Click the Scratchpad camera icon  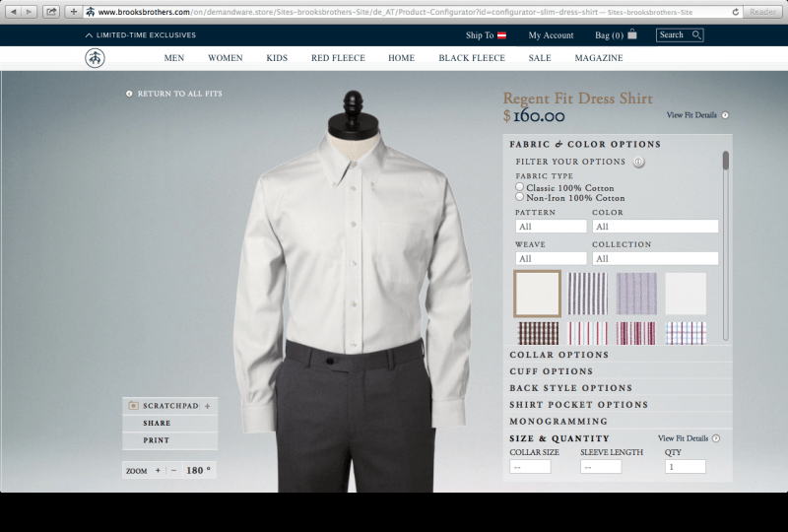(x=133, y=405)
